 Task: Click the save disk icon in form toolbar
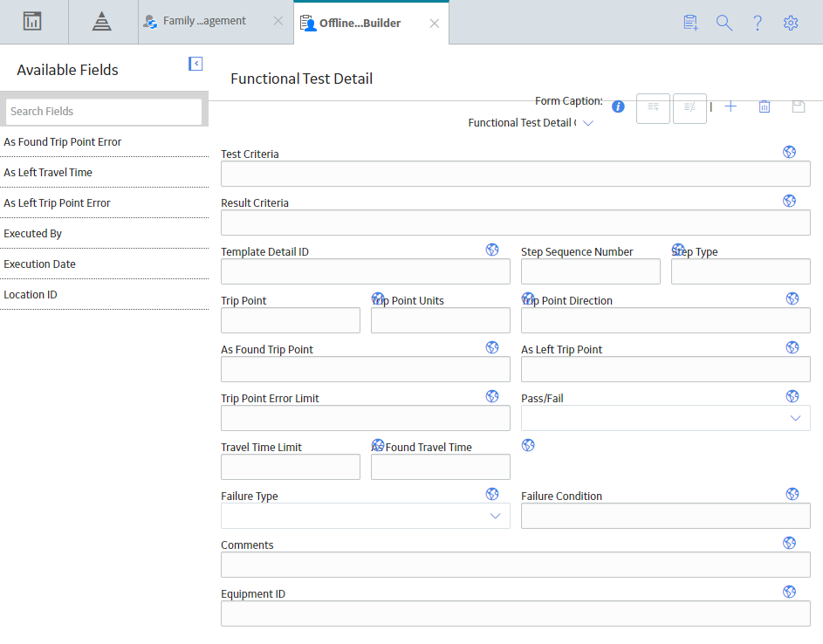[799, 106]
